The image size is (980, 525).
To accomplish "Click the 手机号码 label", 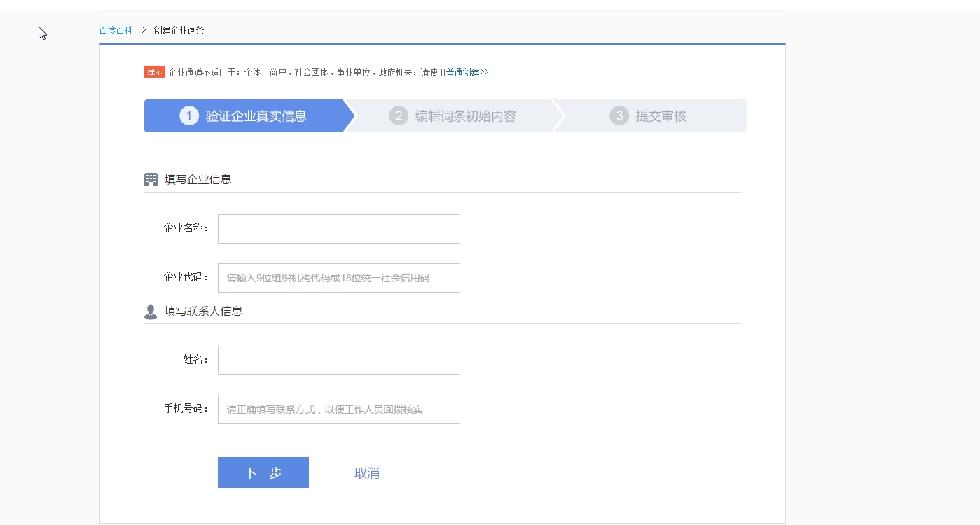I will [186, 409].
